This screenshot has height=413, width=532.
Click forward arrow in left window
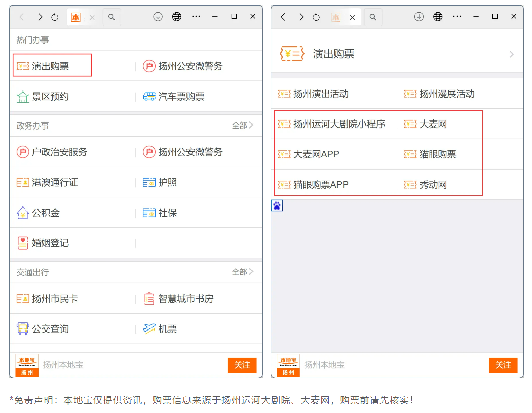point(40,17)
